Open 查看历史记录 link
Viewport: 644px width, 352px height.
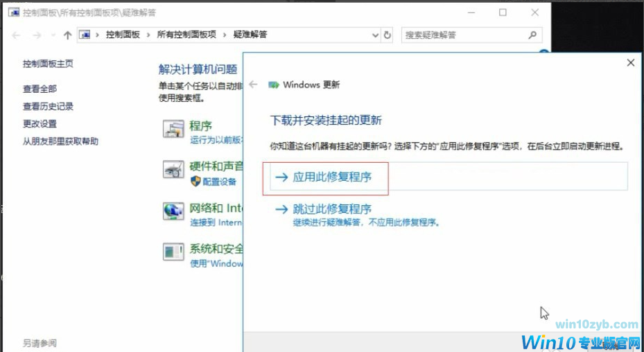coord(48,107)
